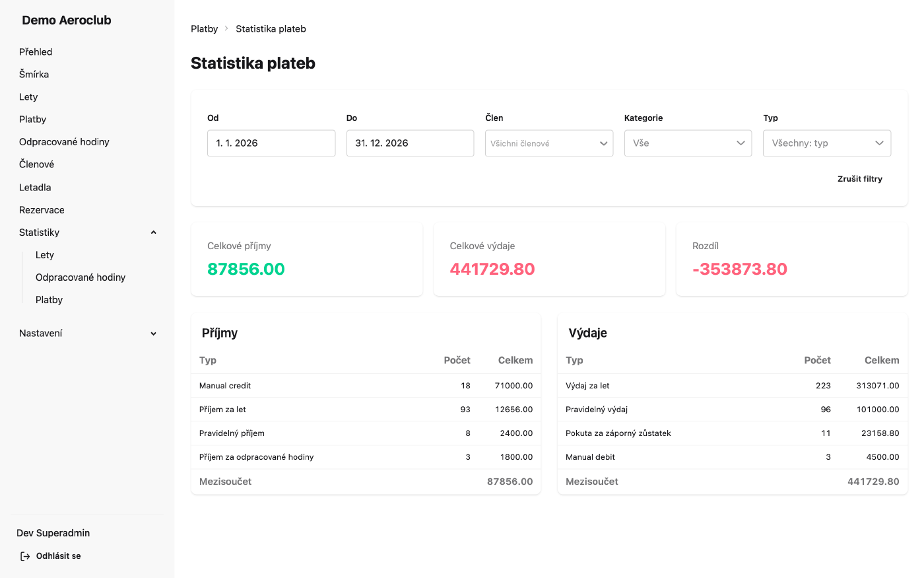Image resolution: width=924 pixels, height=578 pixels.
Task: Select Rezervace in the sidebar
Action: point(42,210)
